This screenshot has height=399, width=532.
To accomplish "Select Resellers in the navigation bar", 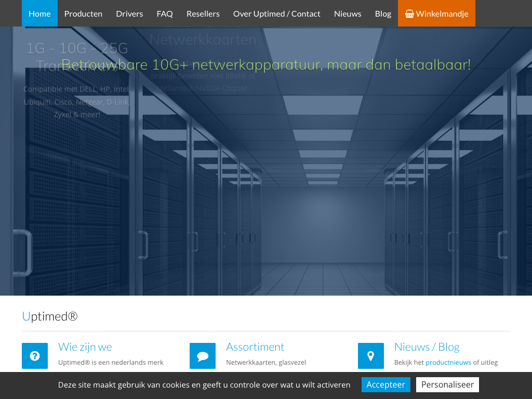I will coord(203,13).
